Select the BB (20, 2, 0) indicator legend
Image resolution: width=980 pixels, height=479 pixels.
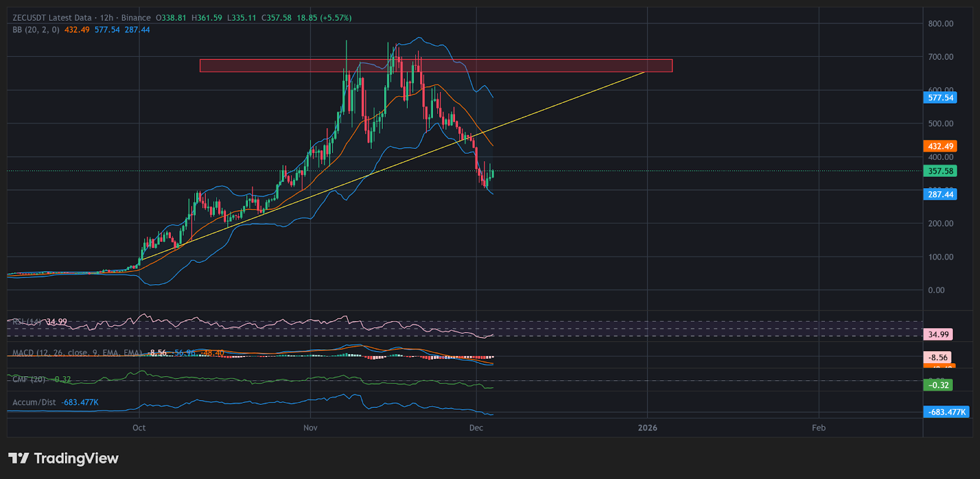point(36,29)
